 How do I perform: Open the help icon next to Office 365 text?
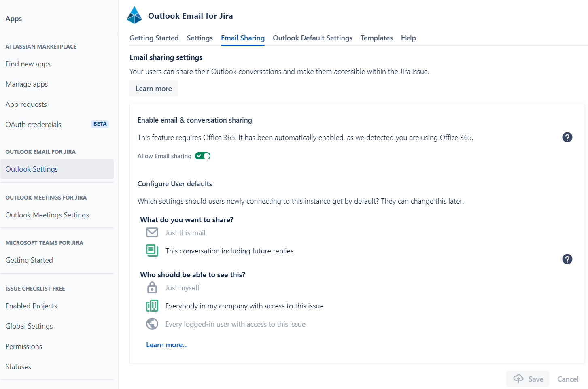(567, 137)
